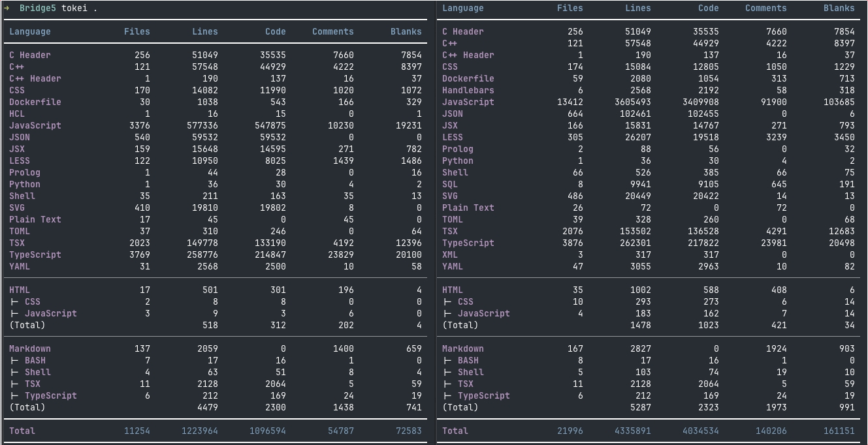This screenshot has height=445, width=868.
Task: Click the SQL language row label
Action: [x=450, y=184]
